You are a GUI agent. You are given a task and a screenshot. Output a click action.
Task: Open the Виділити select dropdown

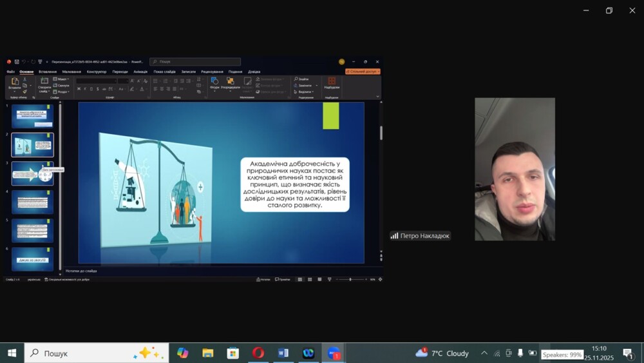click(x=304, y=92)
